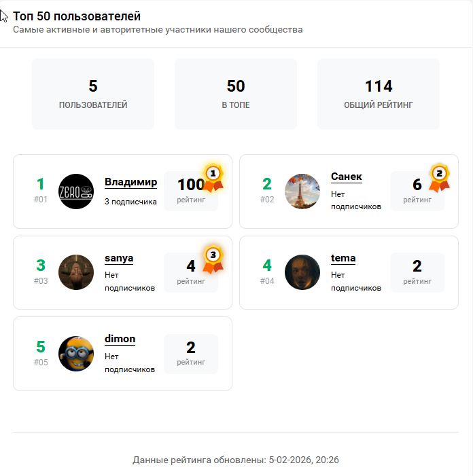Click dimon's minion avatar
Viewport: 473px width, 476px height.
coord(76,354)
